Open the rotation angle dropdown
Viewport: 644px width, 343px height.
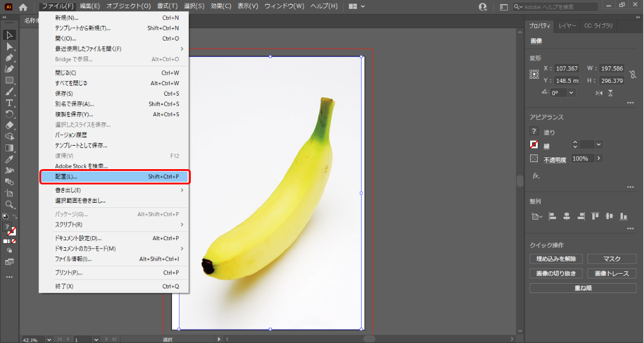pyautogui.click(x=570, y=92)
